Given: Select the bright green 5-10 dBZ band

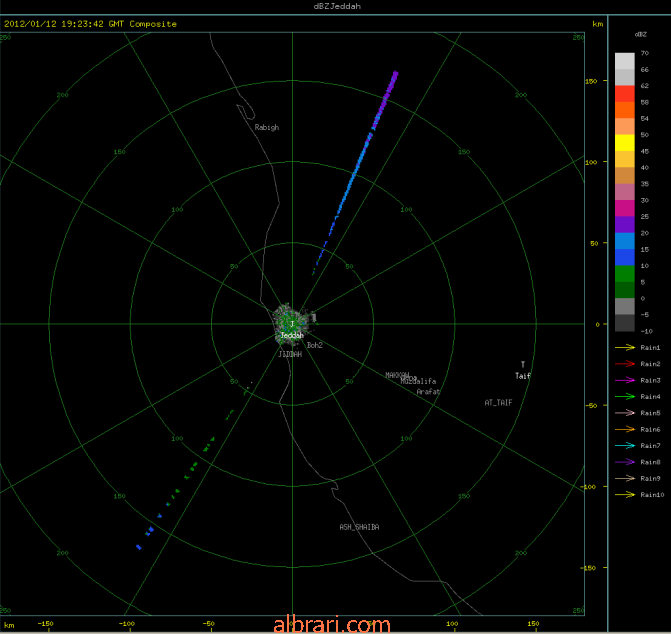Looking at the screenshot, I should coord(625,274).
